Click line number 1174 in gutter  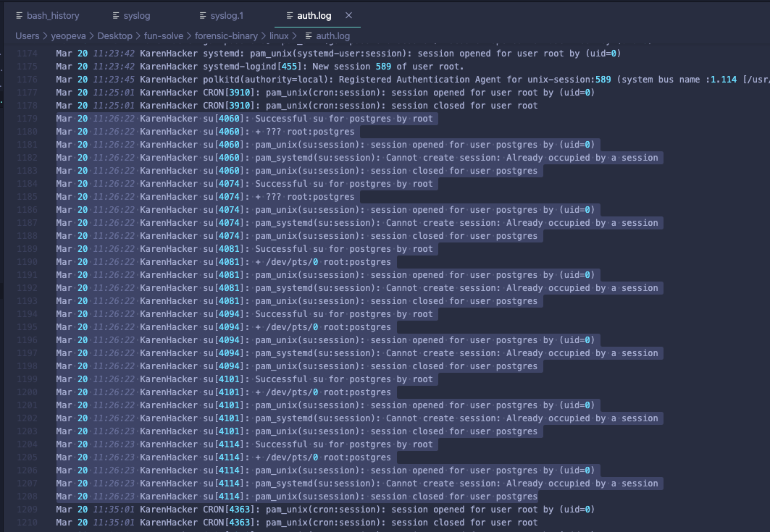coord(27,54)
